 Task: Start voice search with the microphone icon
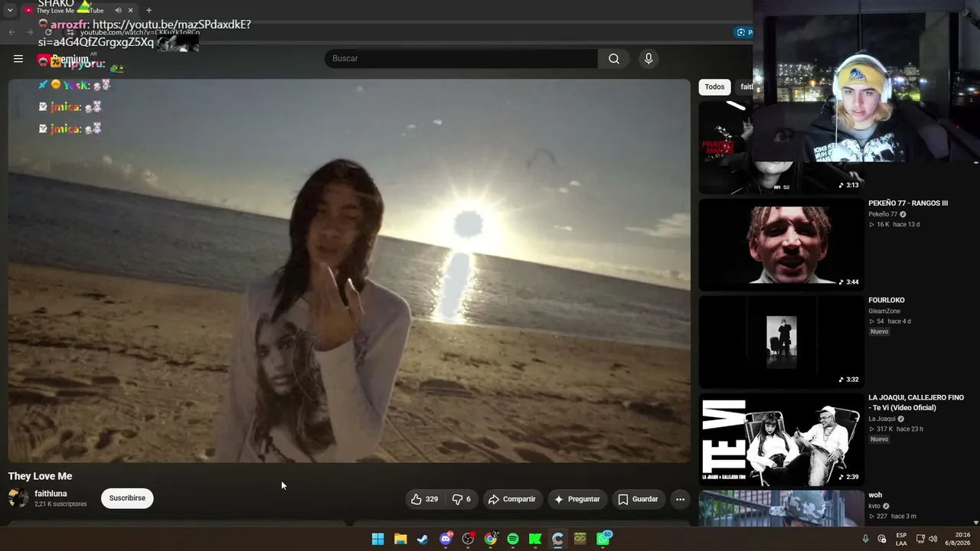pos(648,59)
